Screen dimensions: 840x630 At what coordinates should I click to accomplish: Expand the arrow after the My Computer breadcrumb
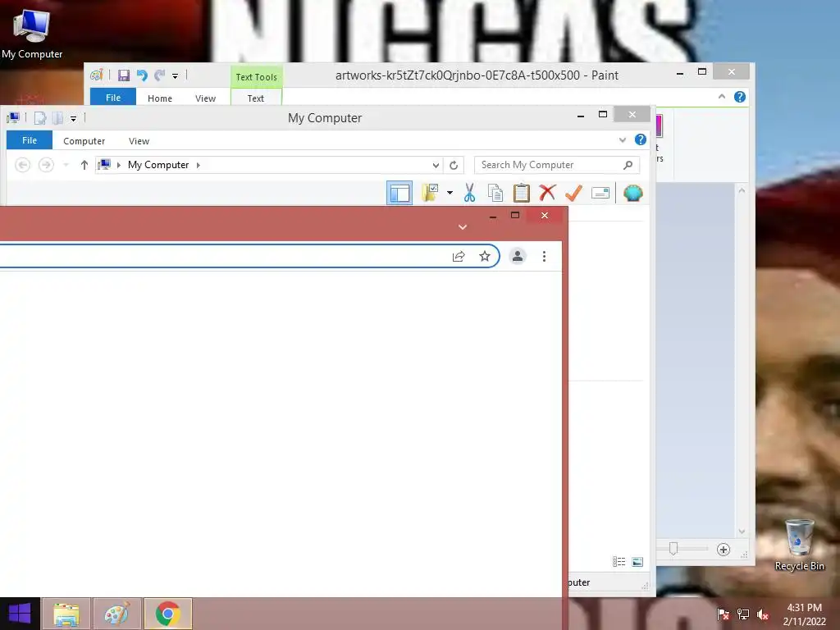[x=199, y=165]
